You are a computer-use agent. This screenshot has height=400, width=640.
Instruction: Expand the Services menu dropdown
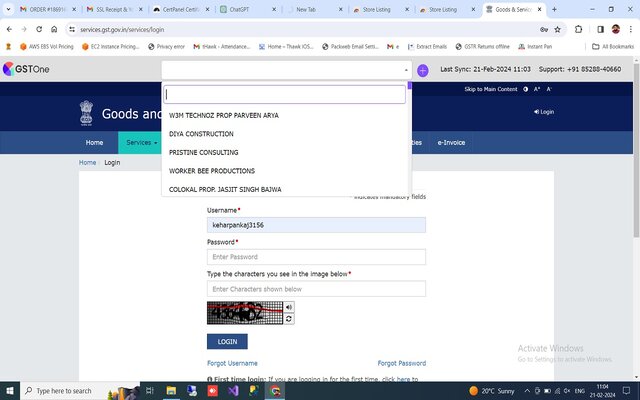point(141,142)
